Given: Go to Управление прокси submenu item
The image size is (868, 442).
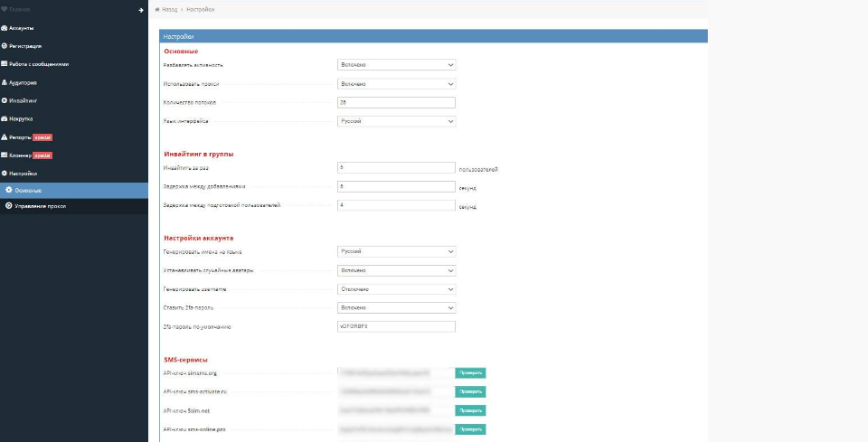Looking at the screenshot, I should pyautogui.click(x=40, y=206).
